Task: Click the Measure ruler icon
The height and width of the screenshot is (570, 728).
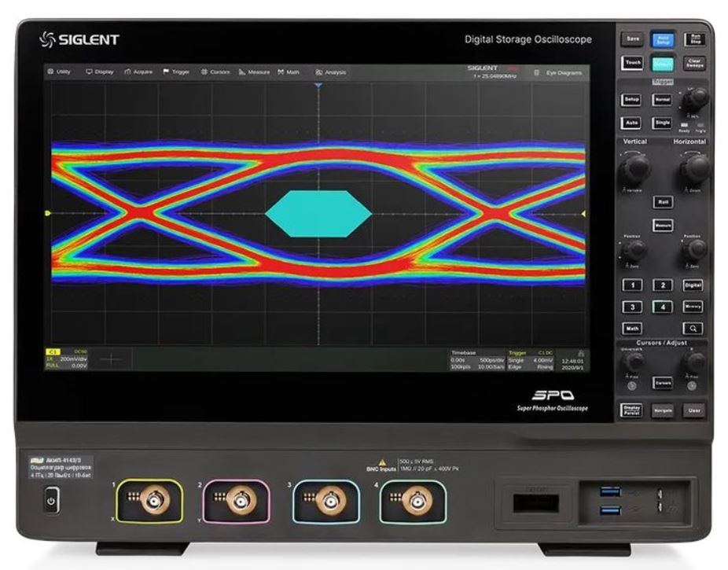Action: 242,72
